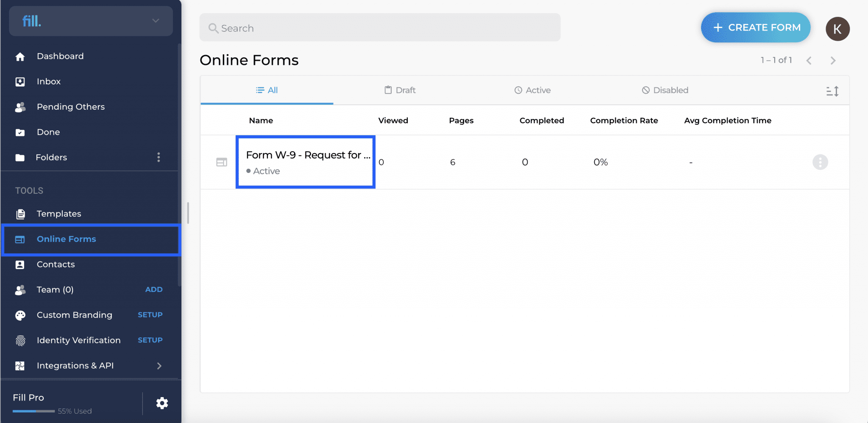
Task: Open the K user avatar
Action: click(837, 29)
